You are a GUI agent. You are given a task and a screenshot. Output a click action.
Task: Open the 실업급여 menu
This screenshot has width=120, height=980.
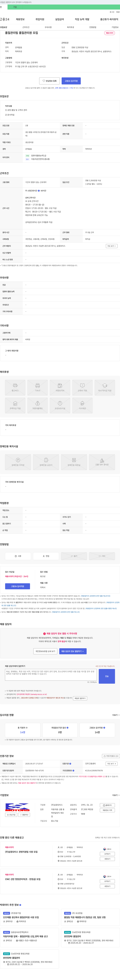coord(59,19)
